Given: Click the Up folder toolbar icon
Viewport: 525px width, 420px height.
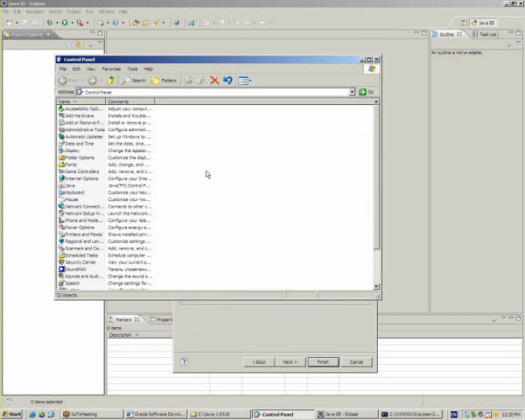Looking at the screenshot, I should click(110, 80).
